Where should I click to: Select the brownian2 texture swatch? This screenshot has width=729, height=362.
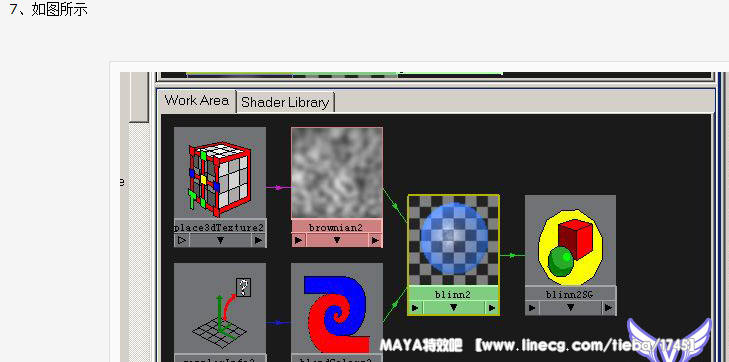pos(337,173)
